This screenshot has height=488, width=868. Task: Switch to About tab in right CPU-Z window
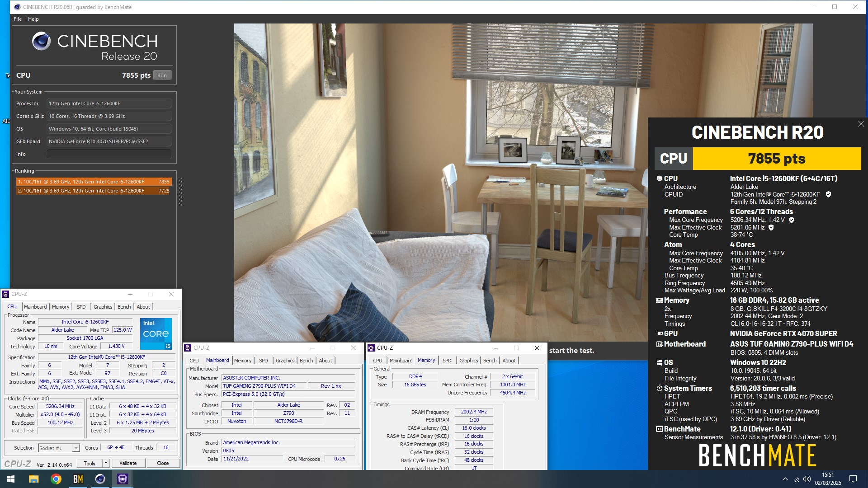coord(509,361)
